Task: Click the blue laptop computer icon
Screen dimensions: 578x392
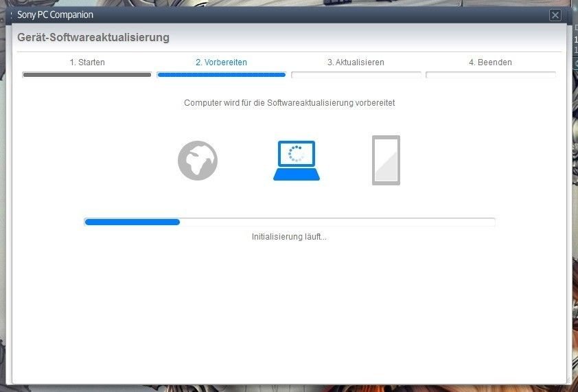Action: tap(297, 161)
